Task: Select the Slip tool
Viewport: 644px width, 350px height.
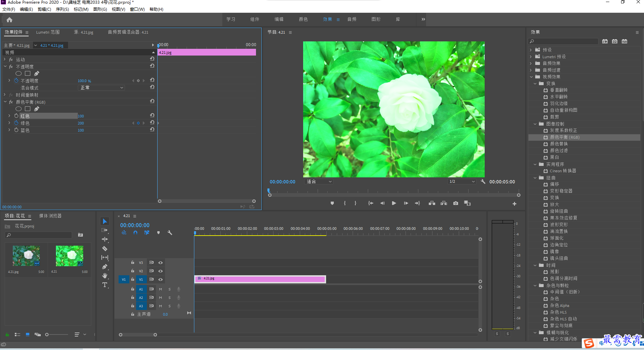Action: click(x=105, y=257)
